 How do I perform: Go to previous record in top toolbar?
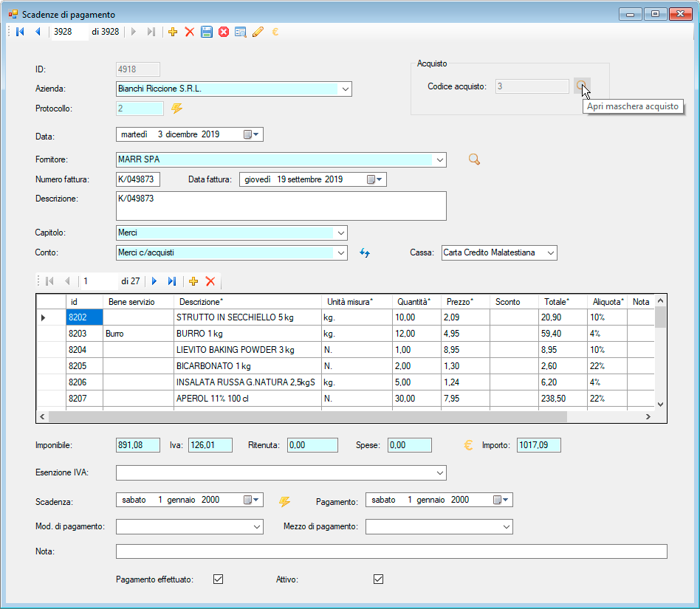(38, 32)
